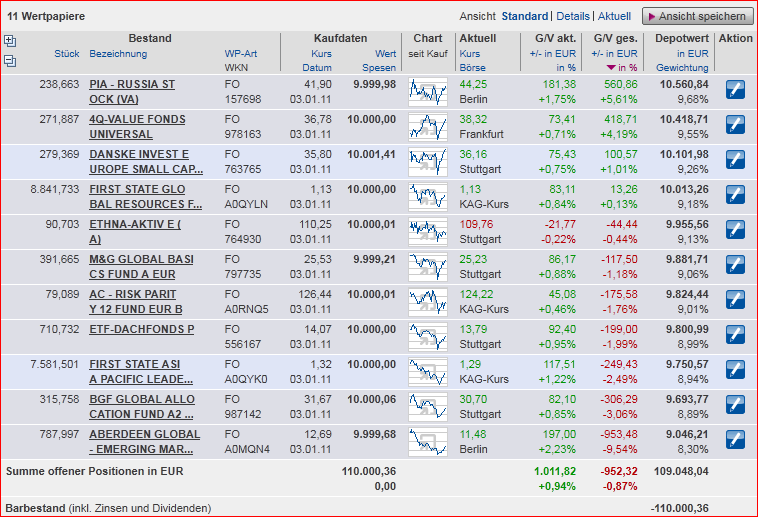Click the Ansicht speichern button
The image size is (758, 517).
tap(697, 16)
